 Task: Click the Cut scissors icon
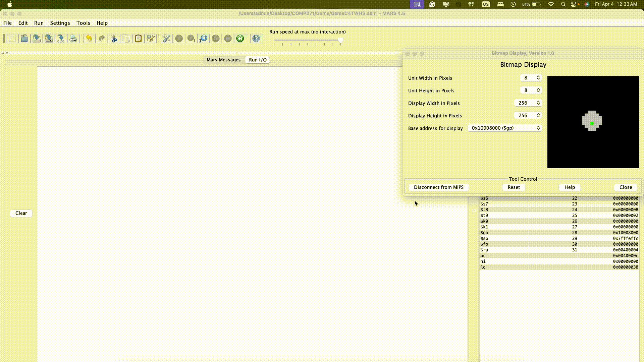click(x=114, y=39)
